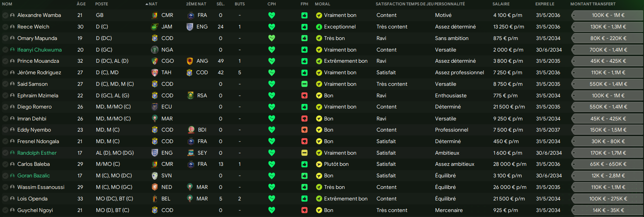Open Goran Bazalic's player profile link

point(34,175)
